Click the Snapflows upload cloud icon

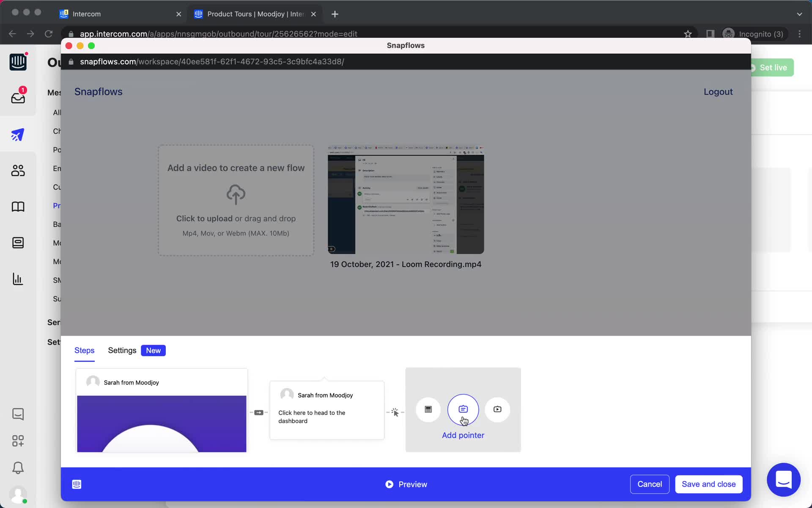click(236, 194)
